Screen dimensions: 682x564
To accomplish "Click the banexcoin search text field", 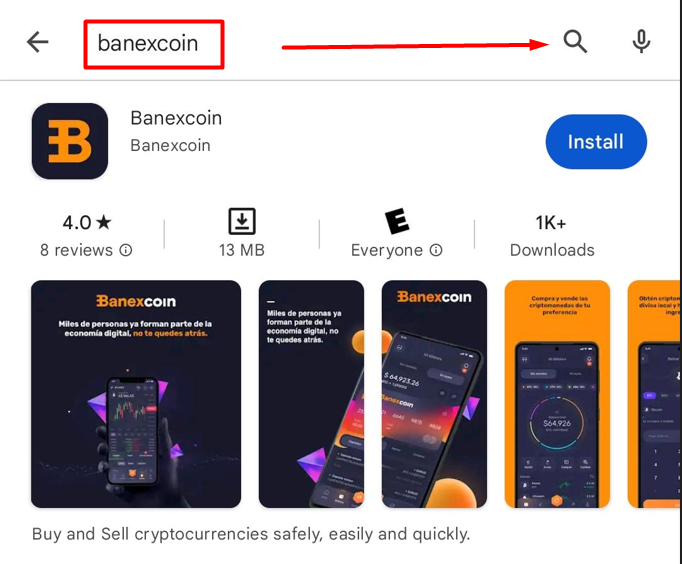I will pyautogui.click(x=154, y=44).
